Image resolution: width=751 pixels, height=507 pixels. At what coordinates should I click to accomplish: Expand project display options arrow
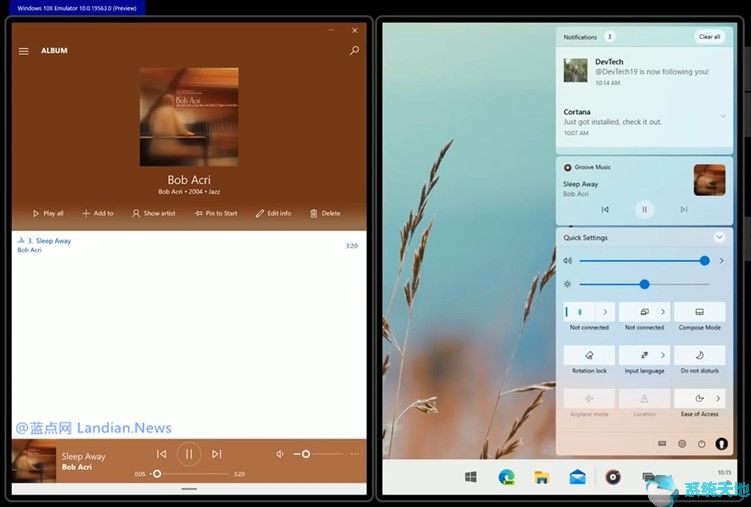click(x=663, y=312)
